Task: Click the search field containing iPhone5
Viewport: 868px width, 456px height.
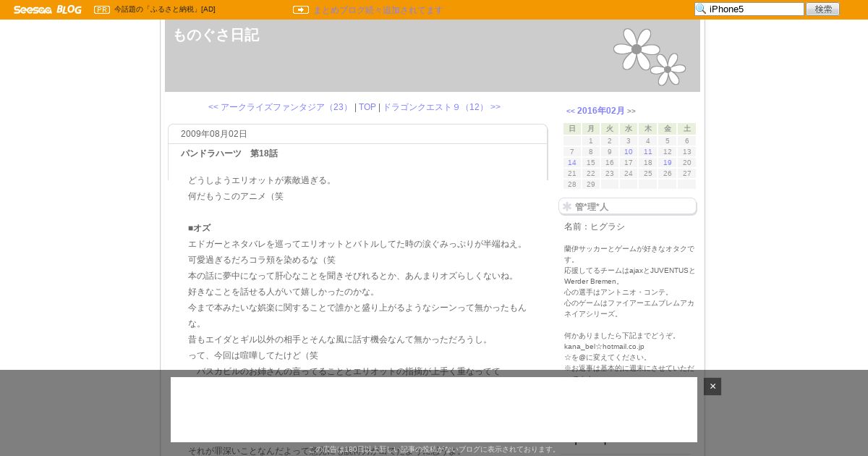Action: 749,9
